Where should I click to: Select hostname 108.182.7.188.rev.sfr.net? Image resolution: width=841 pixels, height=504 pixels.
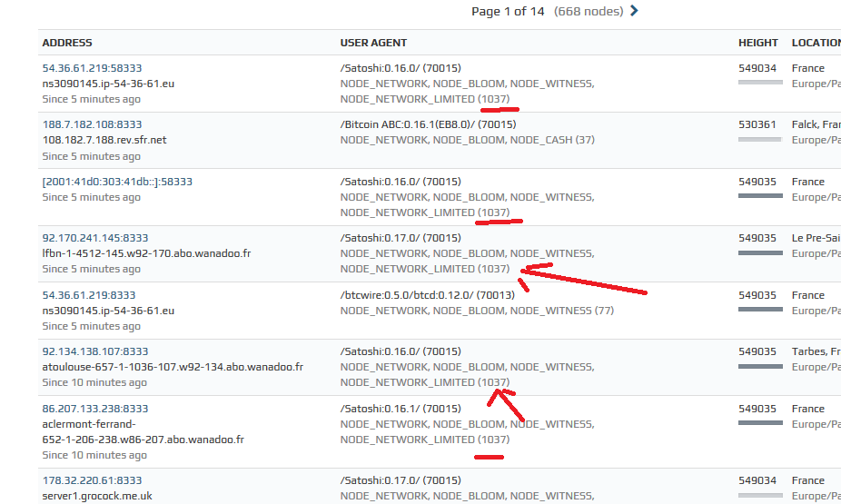point(104,140)
